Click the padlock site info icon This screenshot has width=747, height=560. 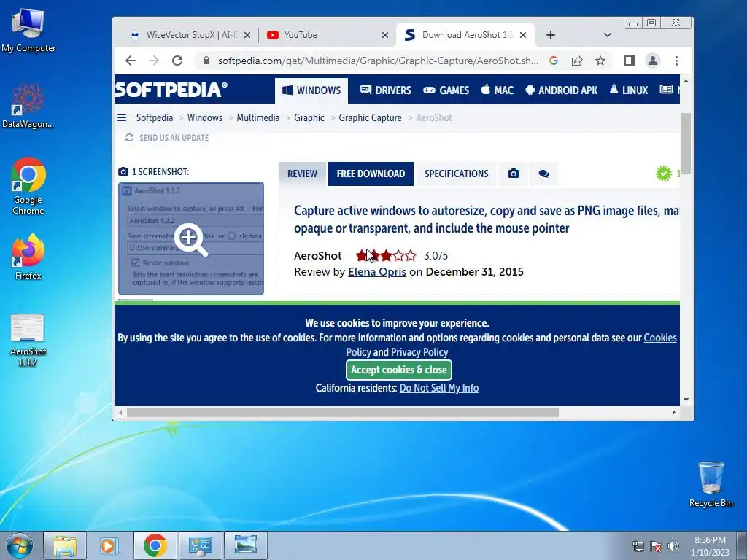click(206, 61)
